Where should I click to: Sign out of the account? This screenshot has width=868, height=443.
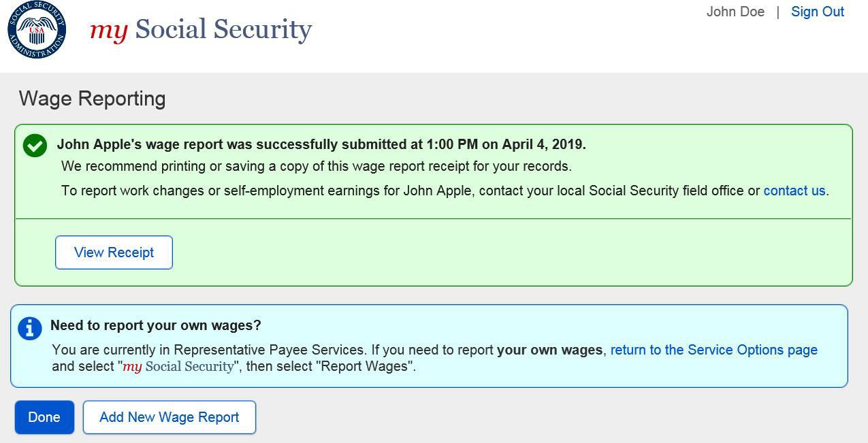(x=817, y=12)
